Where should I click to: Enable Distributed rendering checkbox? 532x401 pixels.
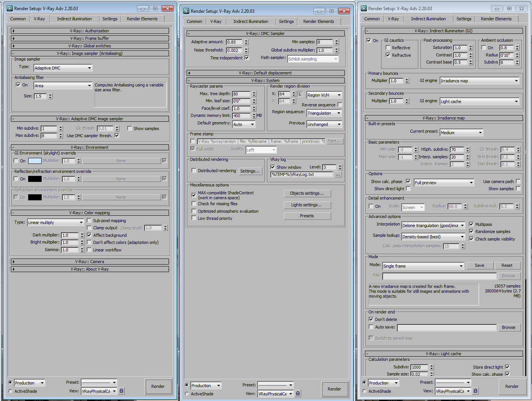click(194, 171)
